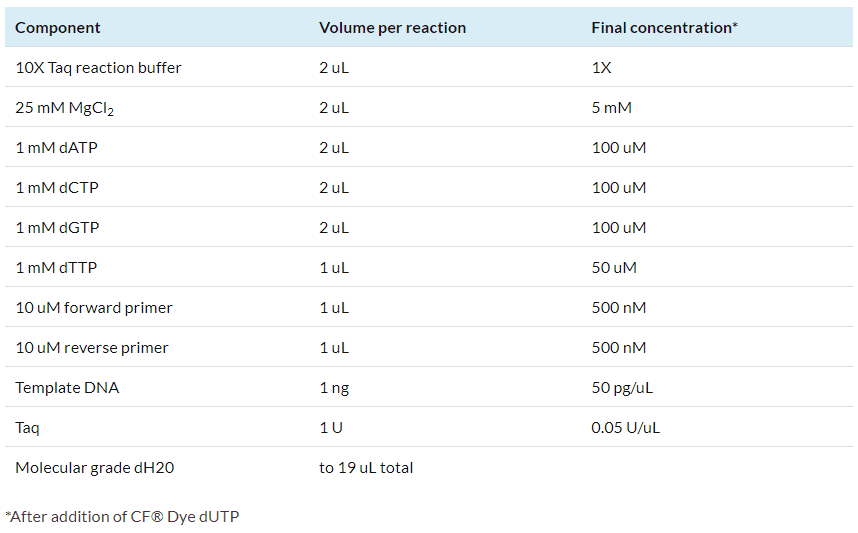This screenshot has height=533, width=858.
Task: Click the CF Dye dUTP footnote text
Action: [122, 517]
